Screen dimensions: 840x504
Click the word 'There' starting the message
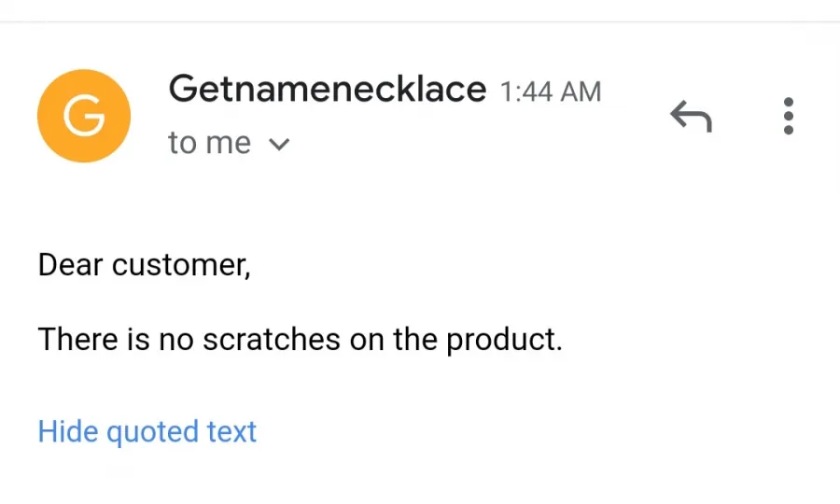coord(77,339)
